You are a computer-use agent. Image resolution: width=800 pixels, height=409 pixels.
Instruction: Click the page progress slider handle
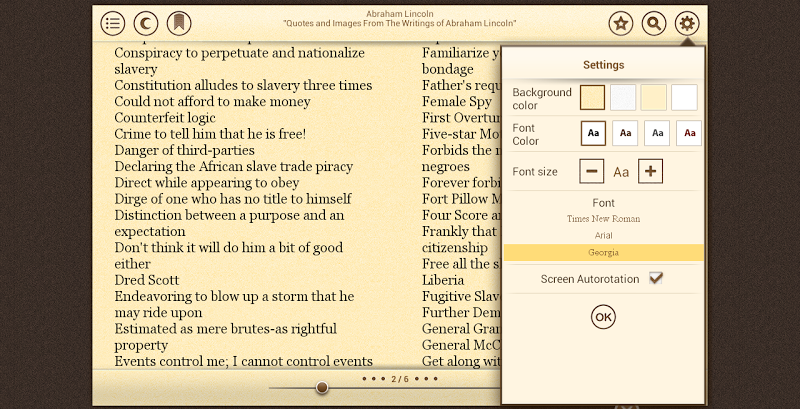pyautogui.click(x=322, y=387)
